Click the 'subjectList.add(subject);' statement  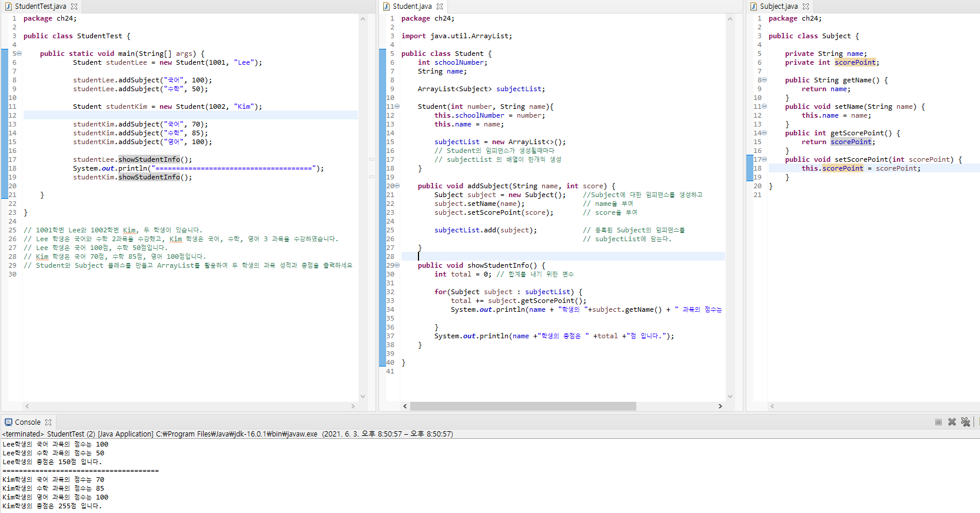coord(486,230)
